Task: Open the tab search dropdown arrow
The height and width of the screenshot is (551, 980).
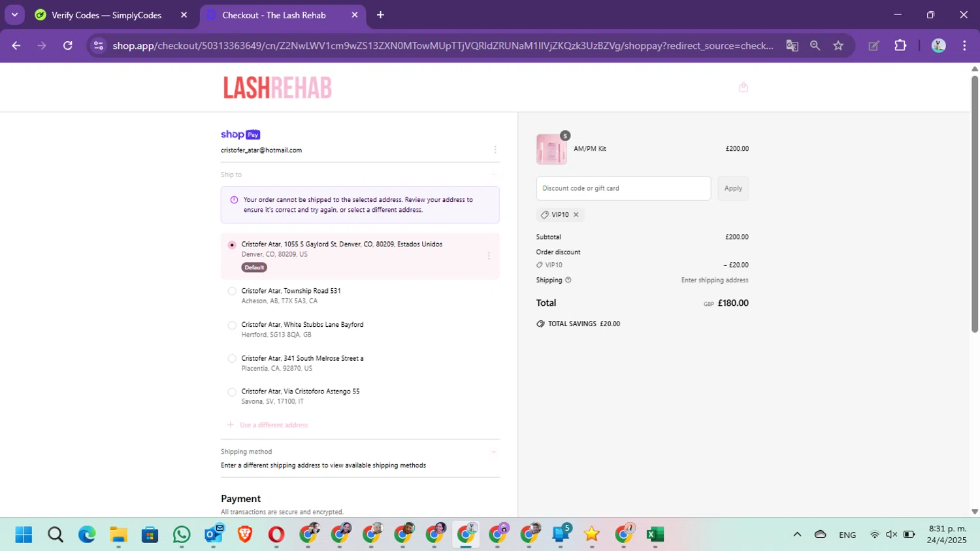Action: tap(14, 15)
